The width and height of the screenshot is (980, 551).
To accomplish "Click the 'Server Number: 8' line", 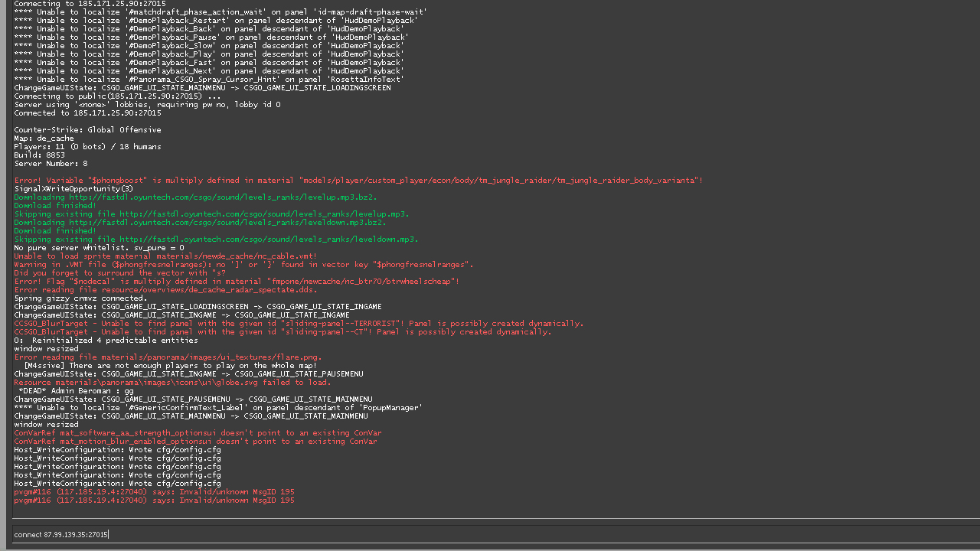I will tap(51, 164).
